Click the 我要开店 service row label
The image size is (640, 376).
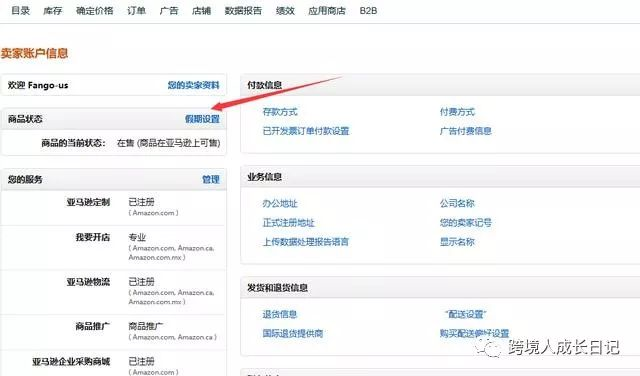93,237
